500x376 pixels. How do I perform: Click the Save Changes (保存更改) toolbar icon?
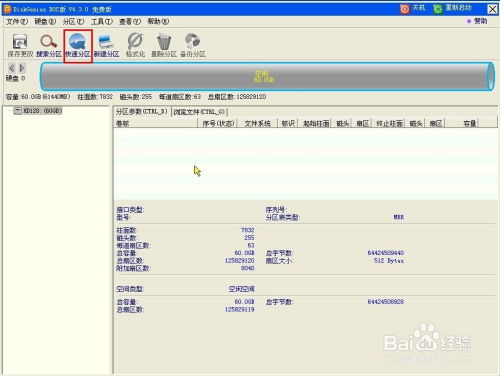[20, 45]
